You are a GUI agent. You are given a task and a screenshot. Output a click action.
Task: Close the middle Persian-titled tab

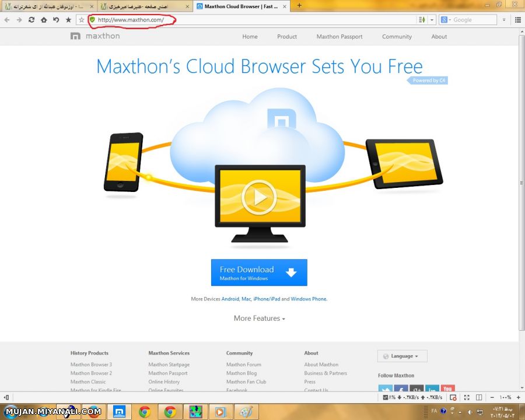coord(187,6)
